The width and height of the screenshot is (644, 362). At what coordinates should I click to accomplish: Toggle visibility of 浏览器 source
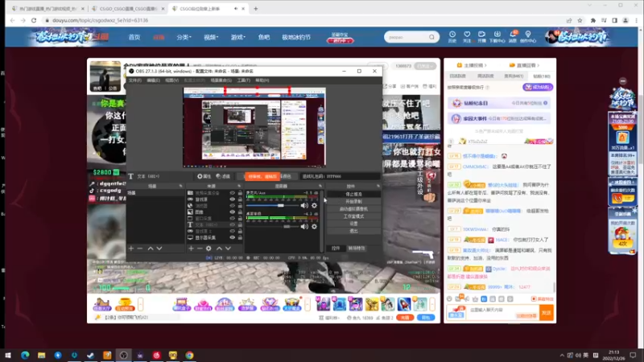click(x=233, y=206)
